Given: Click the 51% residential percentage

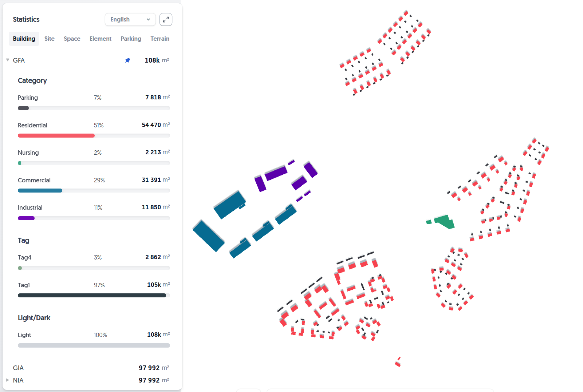Looking at the screenshot, I should tap(99, 125).
